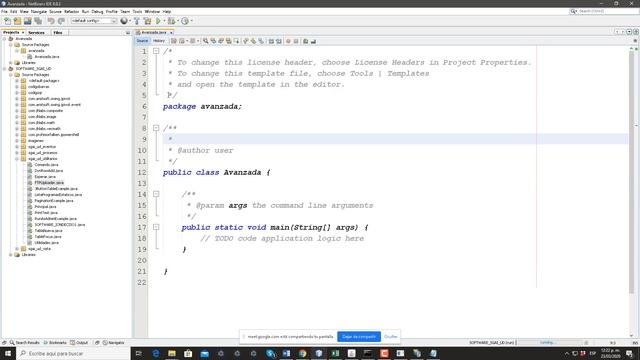This screenshot has height=360, width=640.
Task: Open the File menu
Action: (x=4, y=11)
